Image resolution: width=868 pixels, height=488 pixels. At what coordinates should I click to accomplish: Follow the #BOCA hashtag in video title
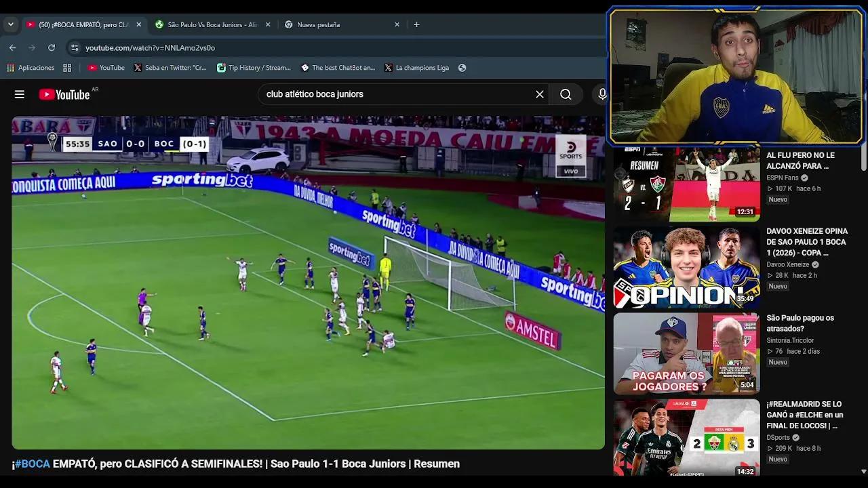[33, 464]
